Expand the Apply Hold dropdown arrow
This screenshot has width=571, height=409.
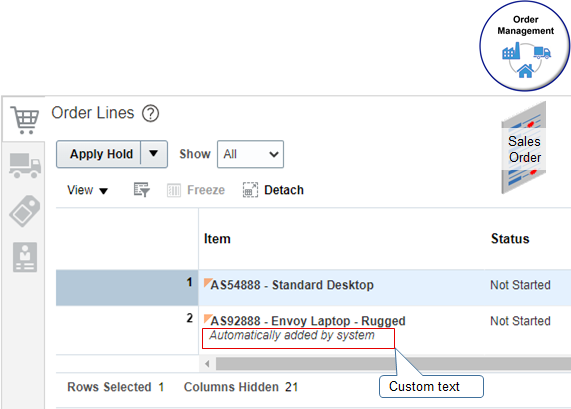pyautogui.click(x=154, y=154)
